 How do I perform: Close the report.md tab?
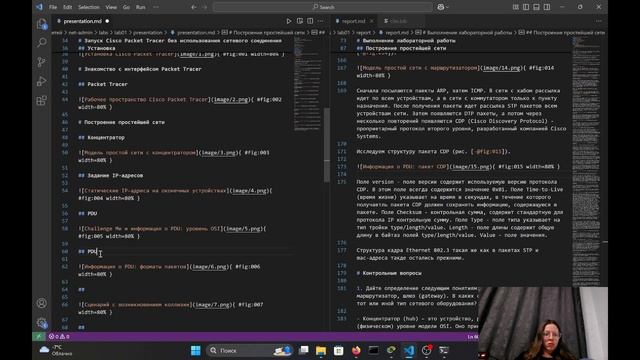372,21
